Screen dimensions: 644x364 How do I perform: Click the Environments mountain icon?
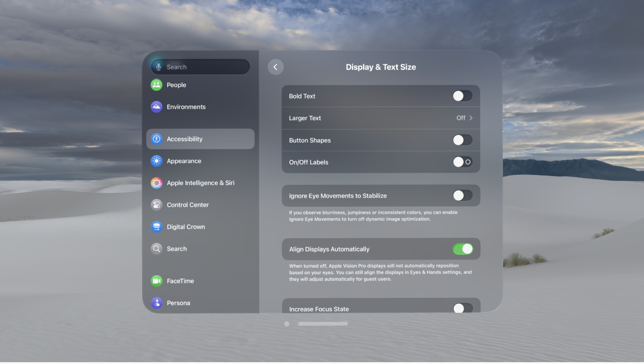click(x=156, y=107)
